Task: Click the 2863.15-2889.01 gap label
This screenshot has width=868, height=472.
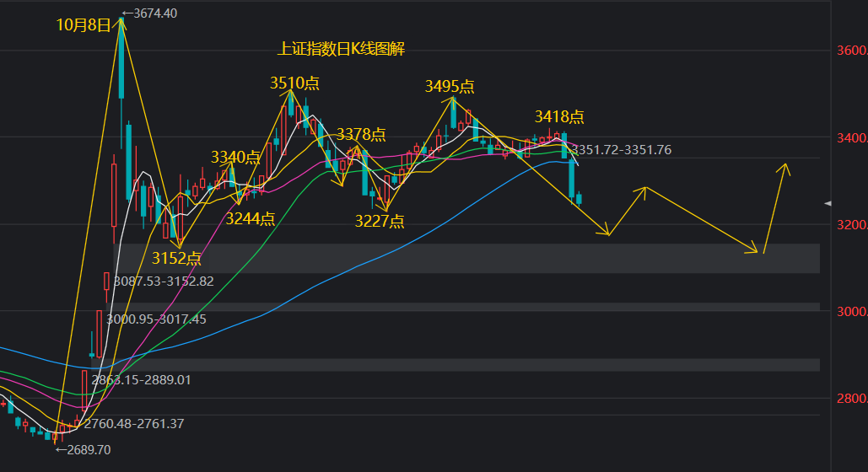Action: [141, 380]
